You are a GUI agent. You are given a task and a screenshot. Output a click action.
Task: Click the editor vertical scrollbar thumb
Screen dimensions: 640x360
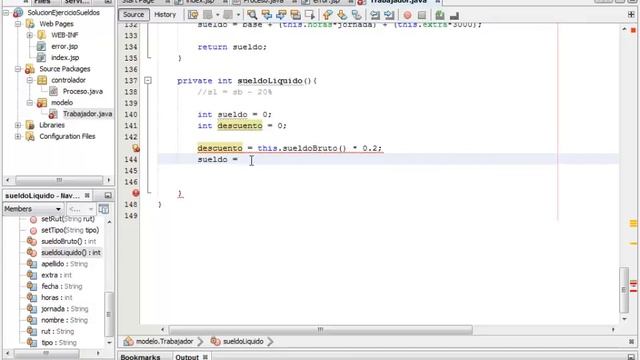[x=624, y=289]
